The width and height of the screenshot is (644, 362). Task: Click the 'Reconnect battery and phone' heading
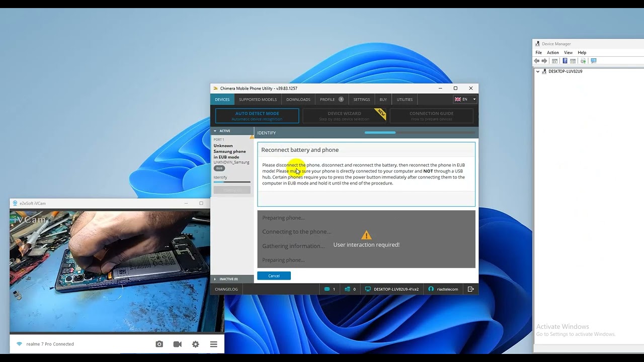pyautogui.click(x=300, y=150)
